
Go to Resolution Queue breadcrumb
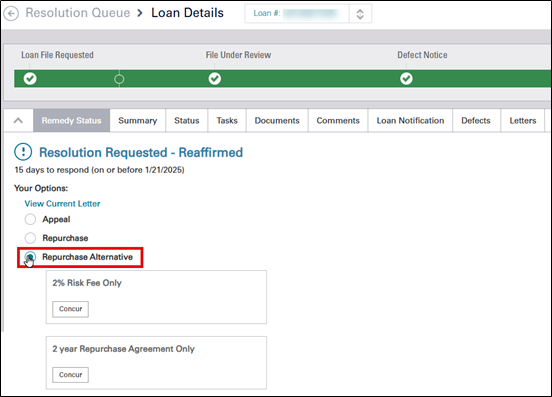pos(78,13)
